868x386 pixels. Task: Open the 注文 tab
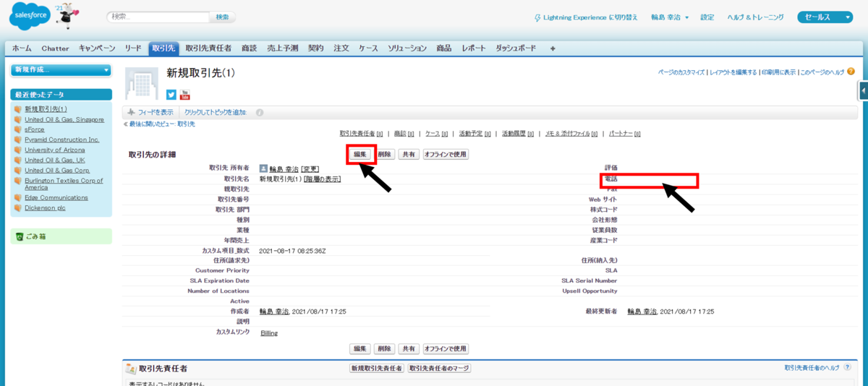click(x=341, y=48)
